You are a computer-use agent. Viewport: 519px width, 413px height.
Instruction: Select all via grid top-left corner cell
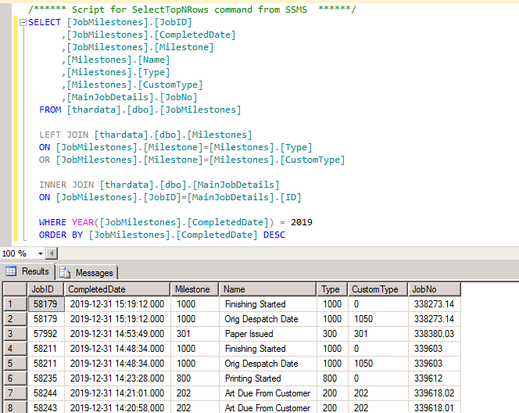tap(15, 289)
